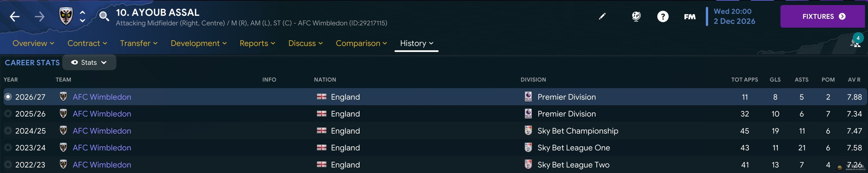Go back with the left arrow icon
Screen dimensions: 868x173
15,17
